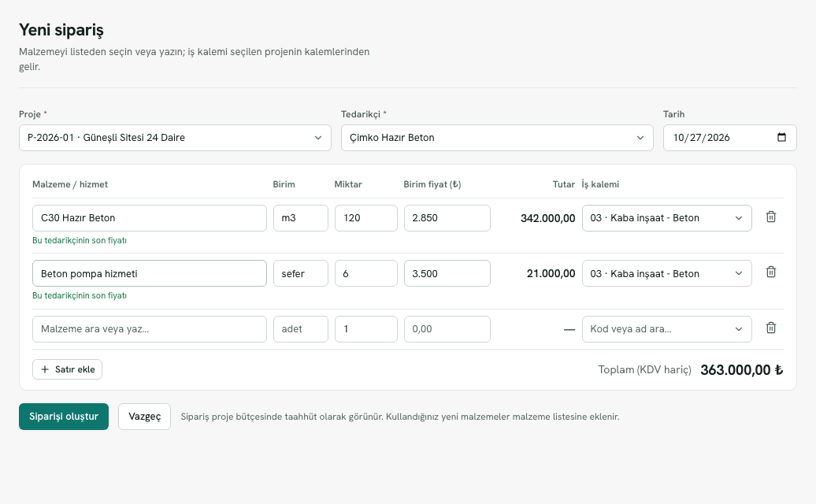
Task: Open the Tedarikçi dropdown
Action: (x=497, y=138)
